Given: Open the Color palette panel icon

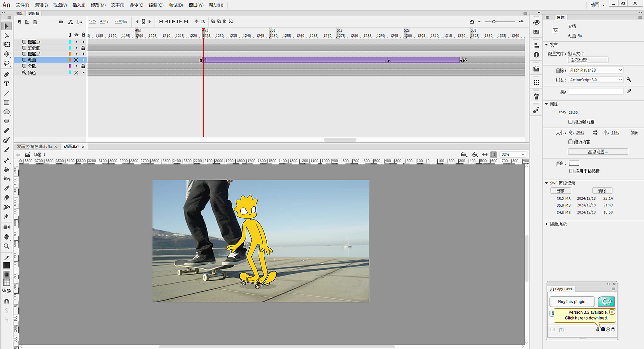Looking at the screenshot, I should coord(536,22).
